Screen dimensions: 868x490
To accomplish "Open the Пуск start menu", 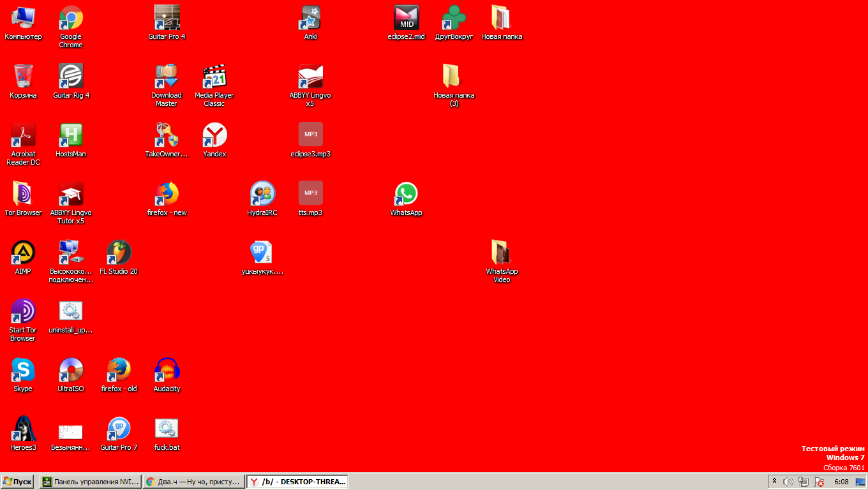I will coord(18,482).
